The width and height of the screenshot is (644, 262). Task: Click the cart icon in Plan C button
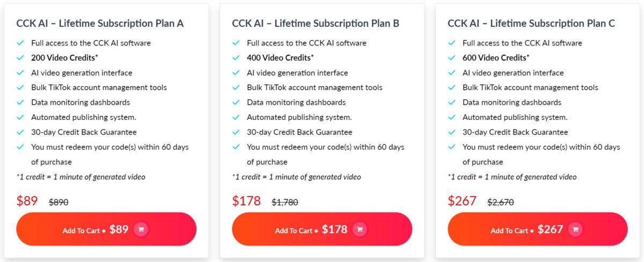point(575,229)
